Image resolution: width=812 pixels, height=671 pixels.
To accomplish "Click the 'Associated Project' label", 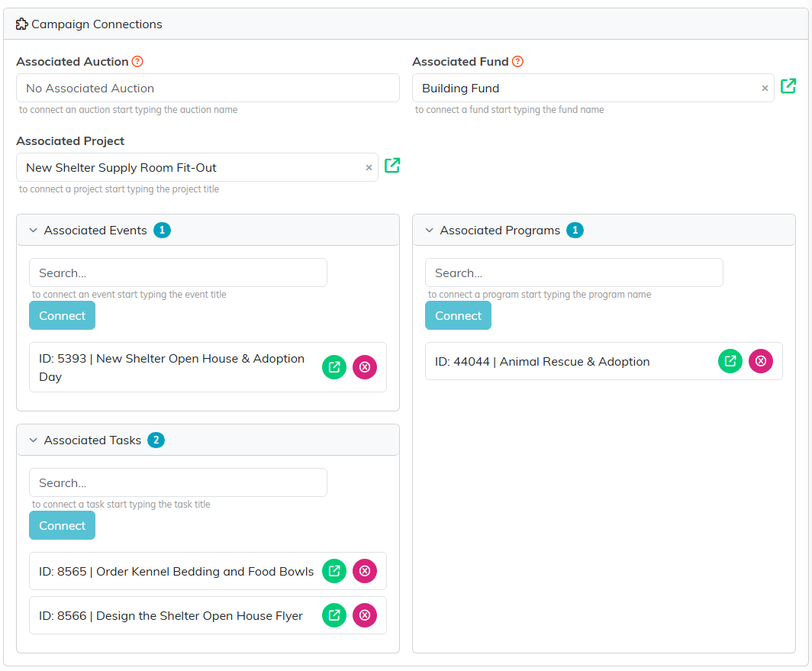I will [x=70, y=141].
